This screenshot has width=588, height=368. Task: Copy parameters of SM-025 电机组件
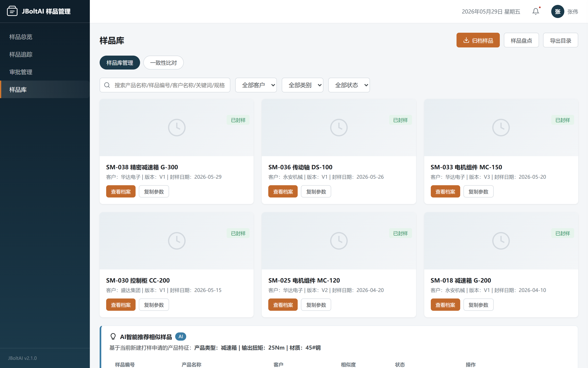pos(316,305)
